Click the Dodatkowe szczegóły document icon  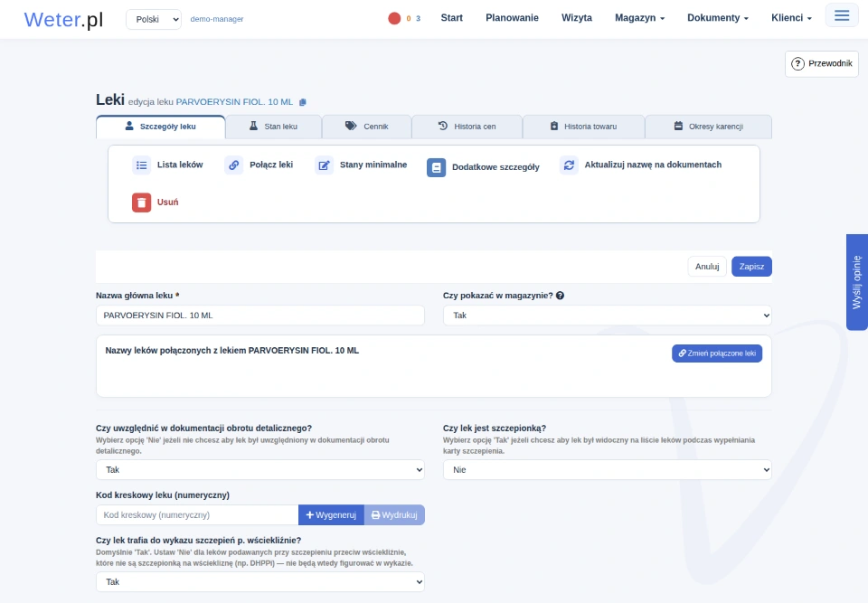pos(436,167)
